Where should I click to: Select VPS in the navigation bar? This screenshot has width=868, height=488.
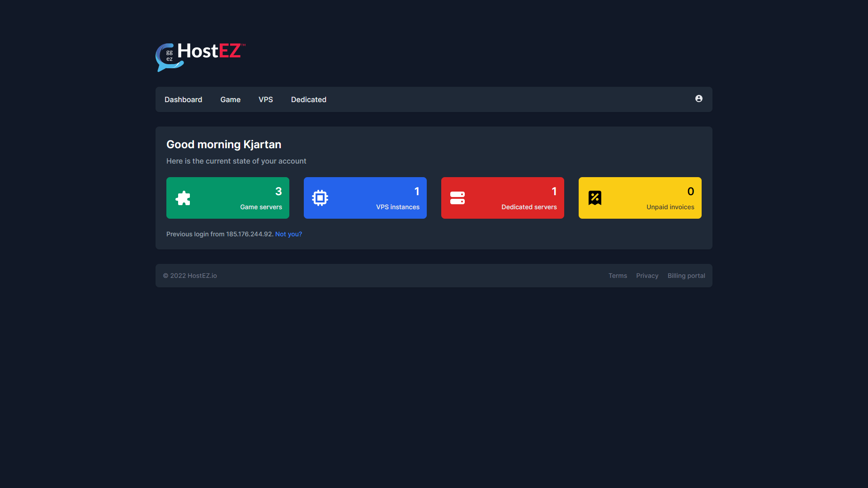[x=265, y=99]
